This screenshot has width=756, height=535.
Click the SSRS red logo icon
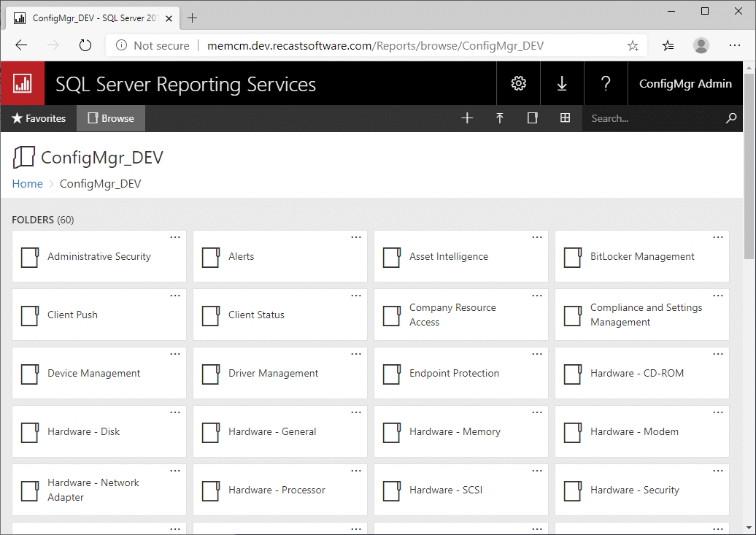(x=22, y=83)
